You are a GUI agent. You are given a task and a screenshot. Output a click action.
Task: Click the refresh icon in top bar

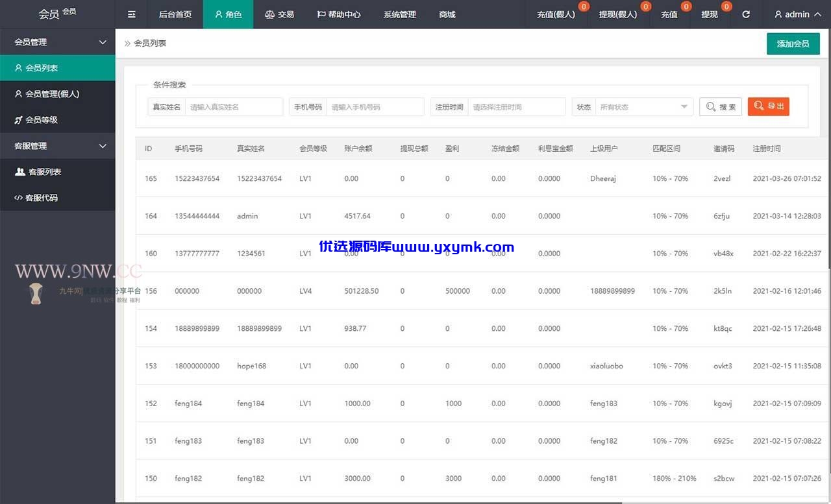746,14
